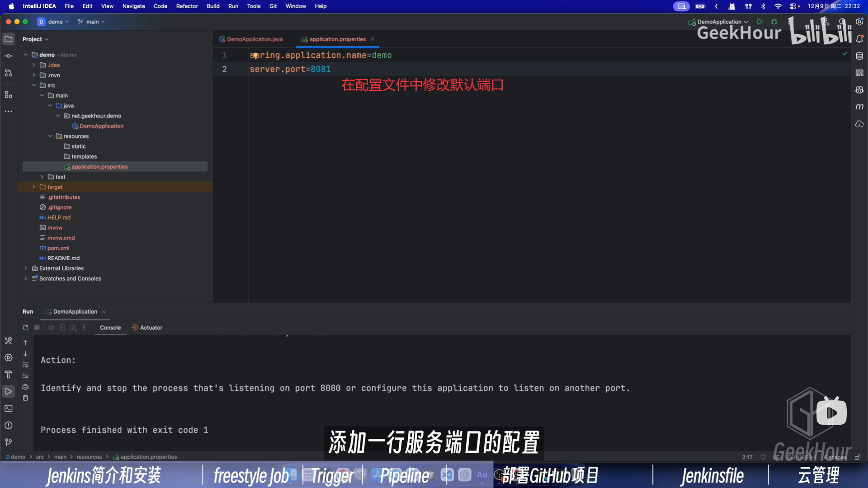Expand the External Libraries node
The width and height of the screenshot is (868, 488).
click(26, 268)
